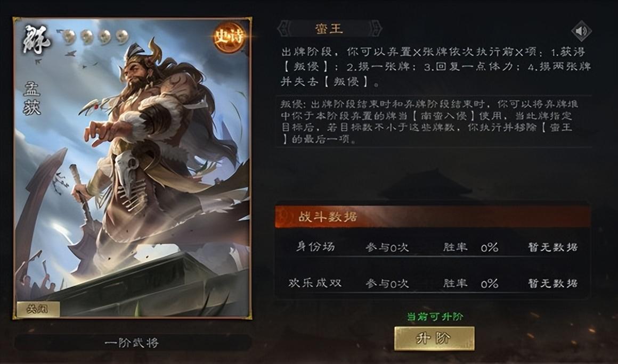Open the 战斗数据 battle data header
This screenshot has width=618, height=364.
(433, 217)
